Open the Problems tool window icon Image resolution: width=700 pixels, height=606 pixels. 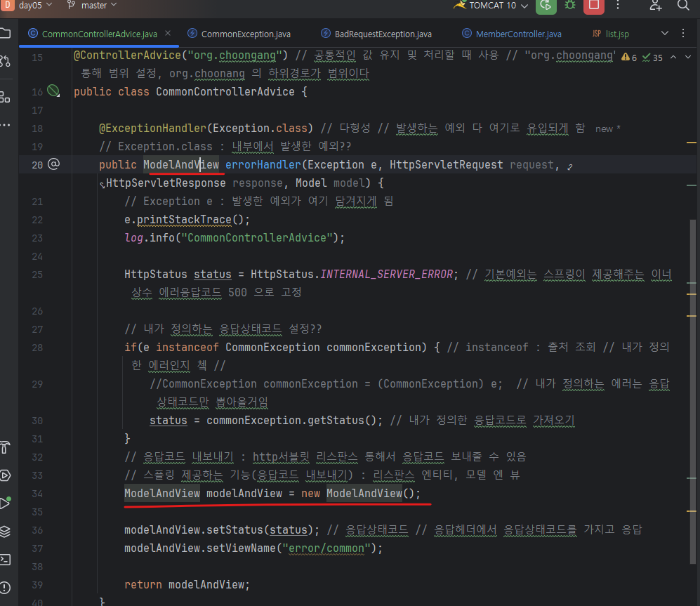point(5,588)
